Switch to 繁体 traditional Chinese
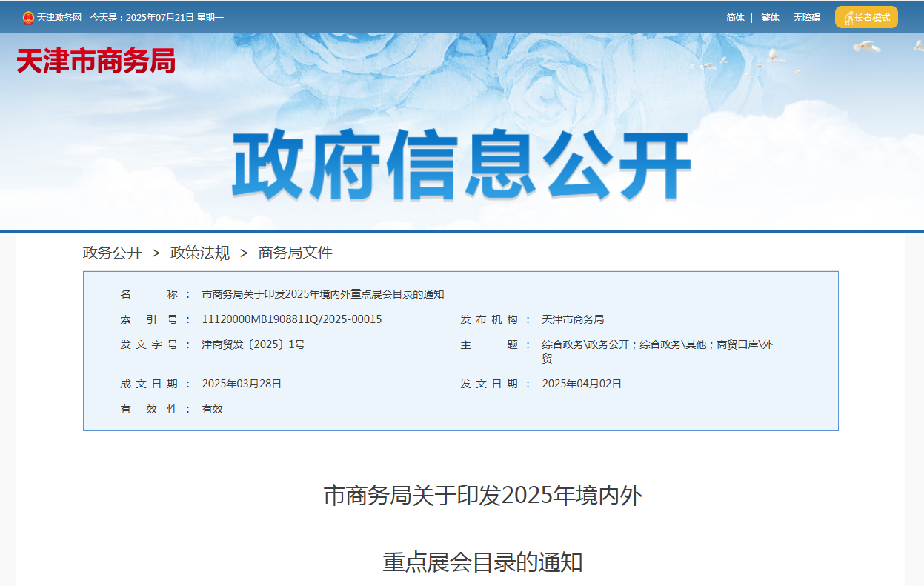 tap(770, 18)
